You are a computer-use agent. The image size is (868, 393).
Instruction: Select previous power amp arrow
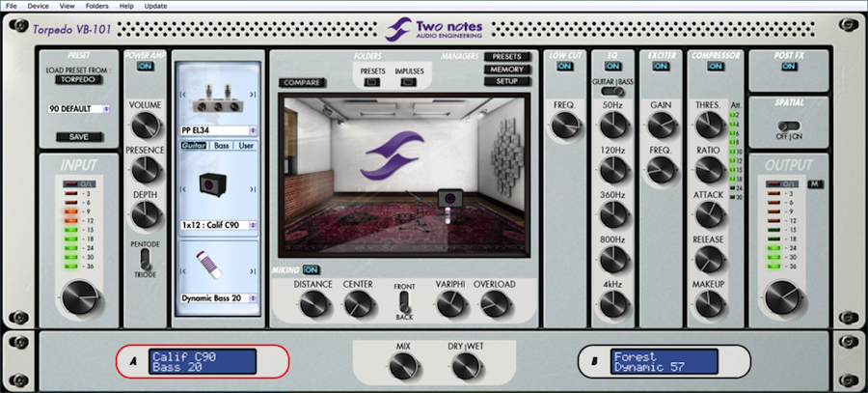pos(183,95)
